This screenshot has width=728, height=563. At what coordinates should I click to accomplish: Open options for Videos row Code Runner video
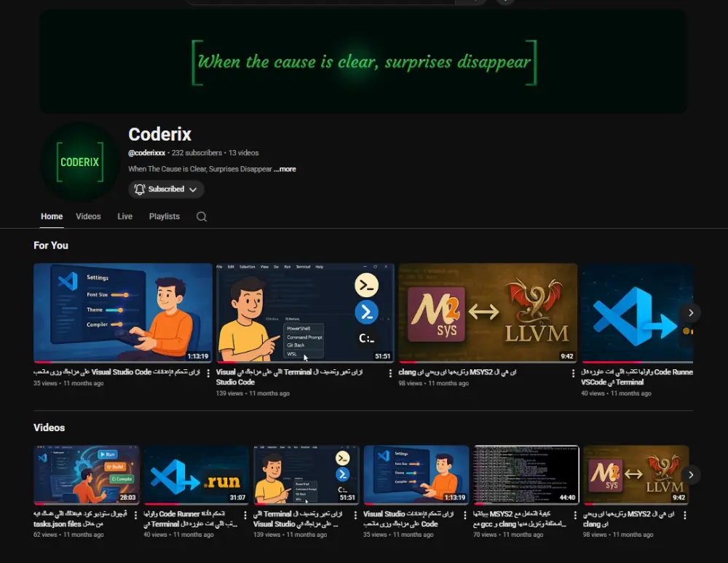coord(245,515)
